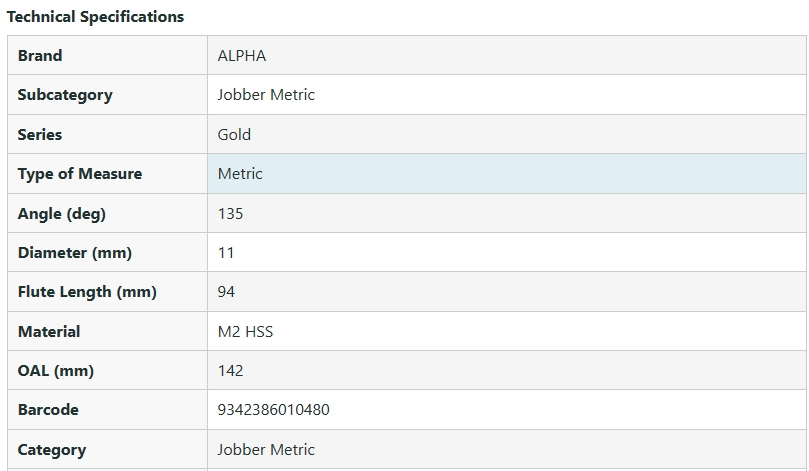Select the 94 flute length value

coord(227,292)
